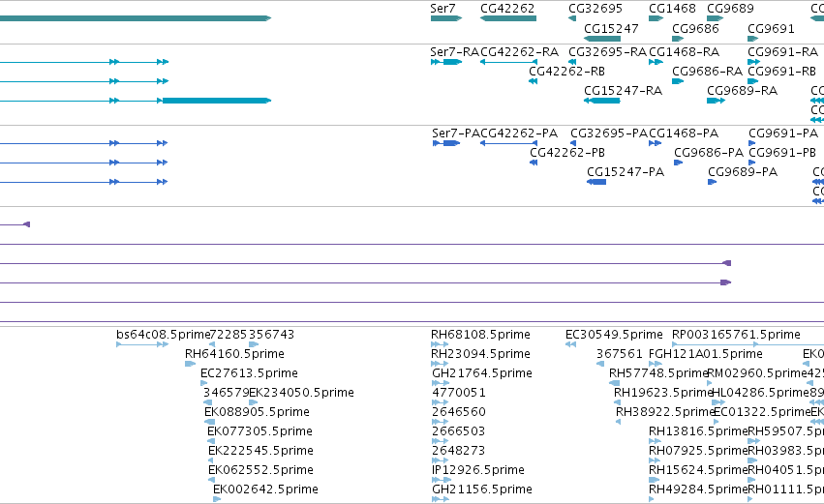Click the CG9689 gene label
Screen dimensions: 824x504
(x=730, y=9)
